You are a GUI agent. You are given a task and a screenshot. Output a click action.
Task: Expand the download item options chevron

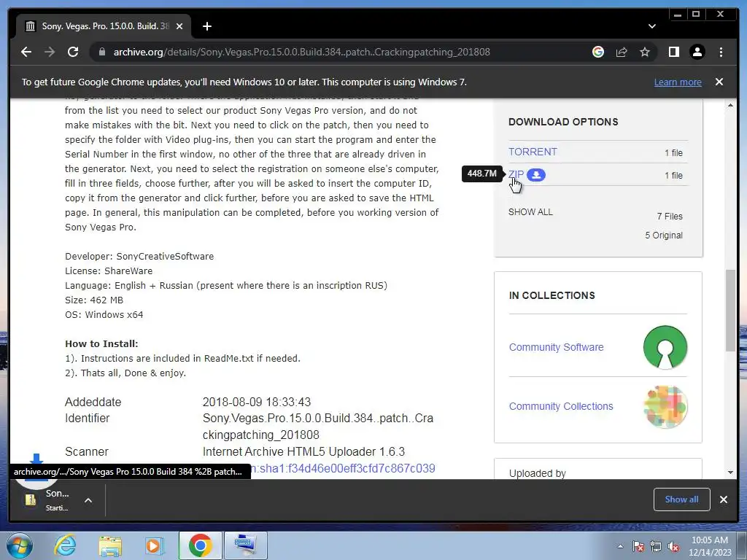[x=88, y=500]
